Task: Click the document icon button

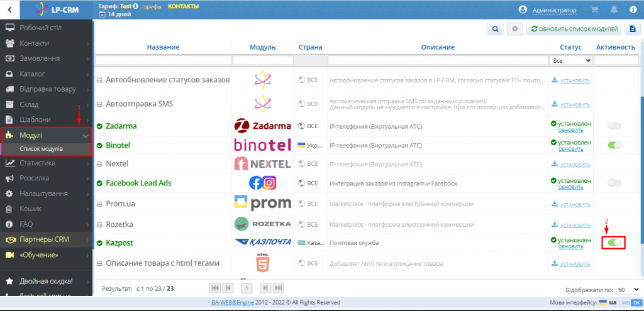Action: [x=633, y=29]
